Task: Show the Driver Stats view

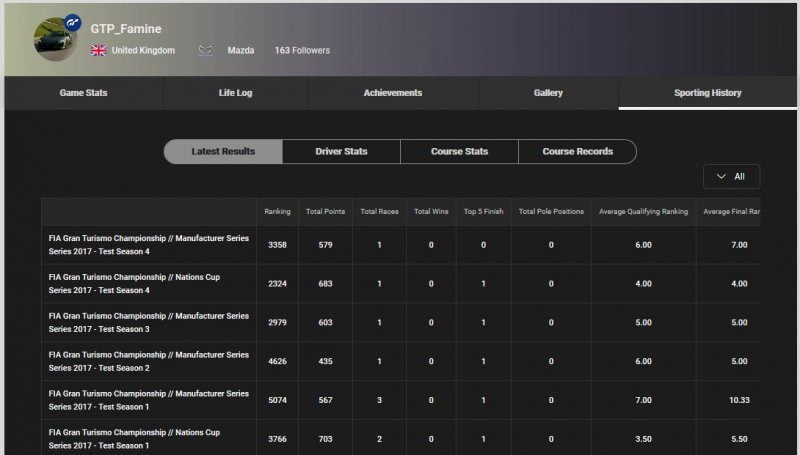Action: click(x=341, y=151)
